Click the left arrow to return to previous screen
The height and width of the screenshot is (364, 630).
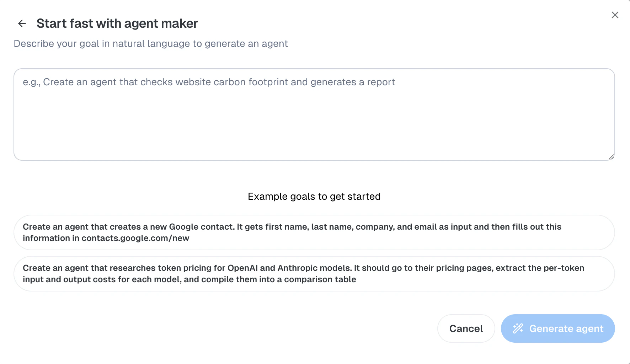(22, 23)
